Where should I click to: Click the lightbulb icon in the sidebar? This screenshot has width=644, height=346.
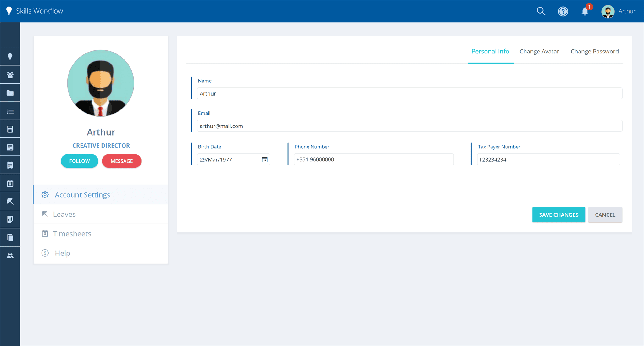(10, 57)
